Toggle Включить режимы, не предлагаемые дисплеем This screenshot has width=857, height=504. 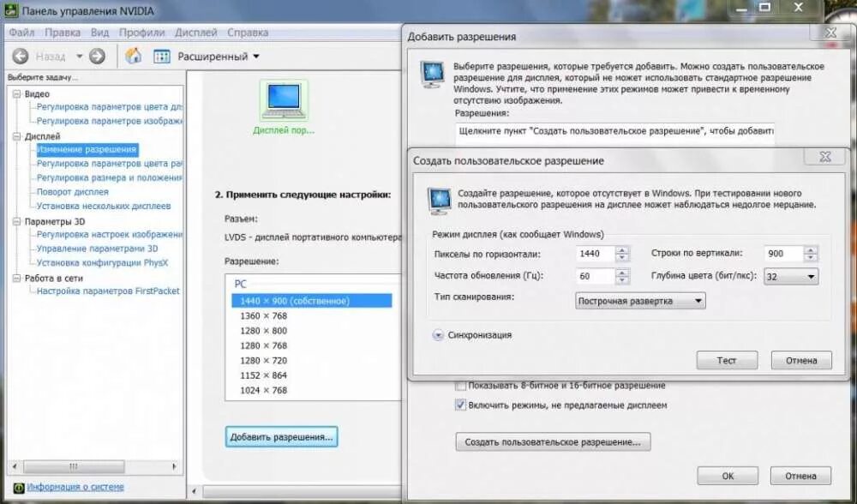point(461,405)
